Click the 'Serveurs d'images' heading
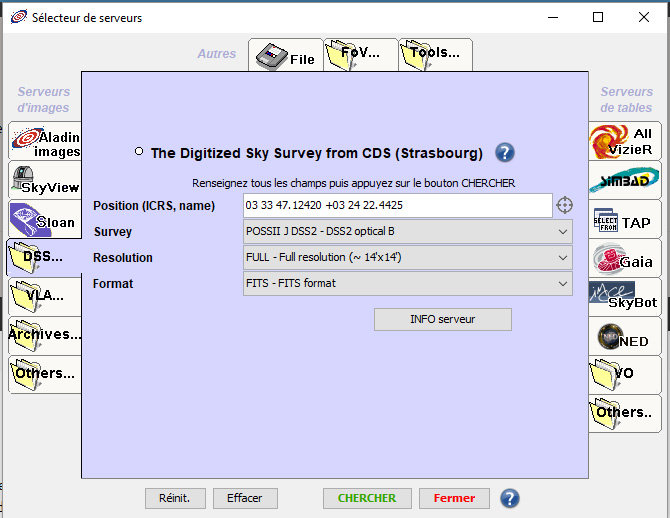The image size is (670, 518). tap(44, 100)
